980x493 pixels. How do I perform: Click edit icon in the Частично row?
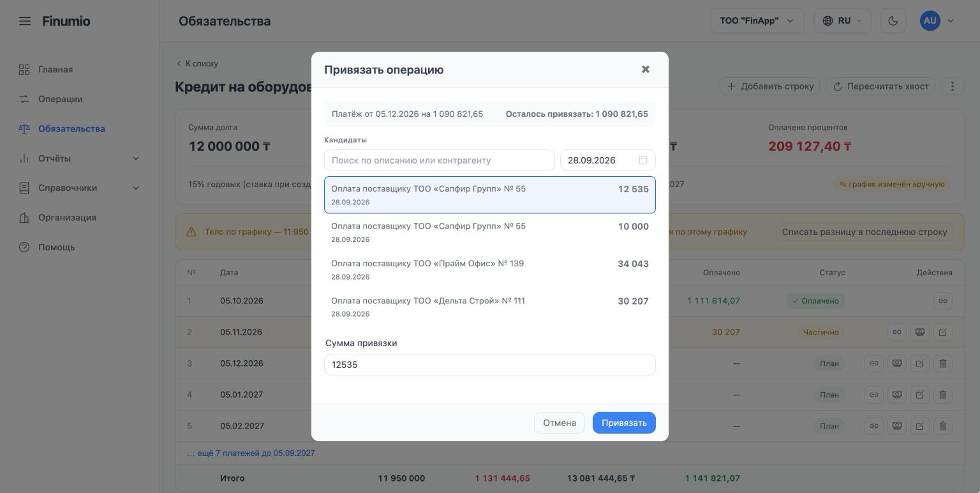click(943, 332)
